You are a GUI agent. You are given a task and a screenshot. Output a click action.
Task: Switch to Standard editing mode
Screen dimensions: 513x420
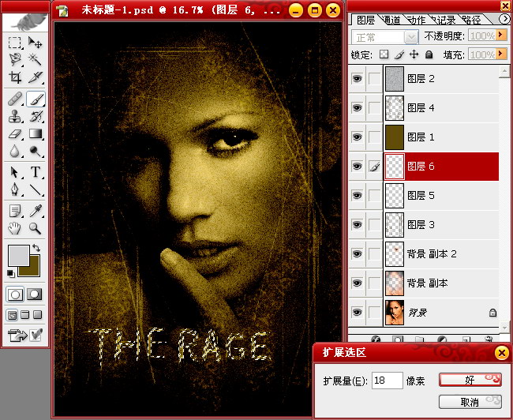[15, 294]
